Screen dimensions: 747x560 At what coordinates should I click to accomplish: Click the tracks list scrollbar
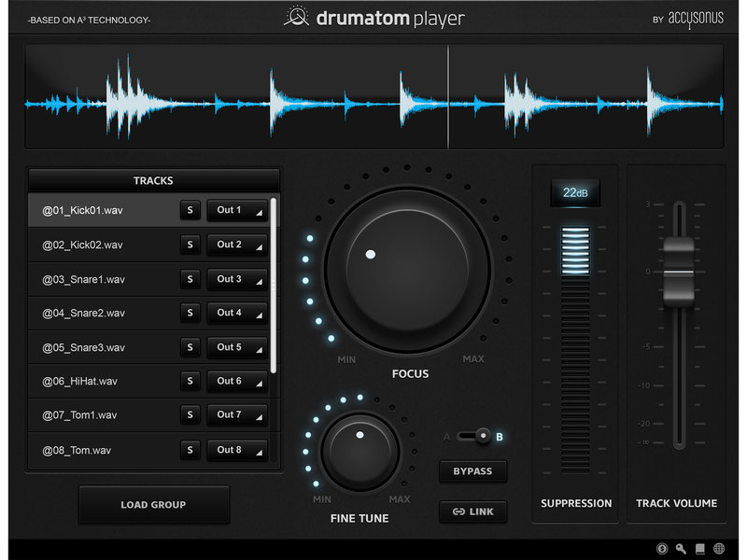(x=274, y=280)
